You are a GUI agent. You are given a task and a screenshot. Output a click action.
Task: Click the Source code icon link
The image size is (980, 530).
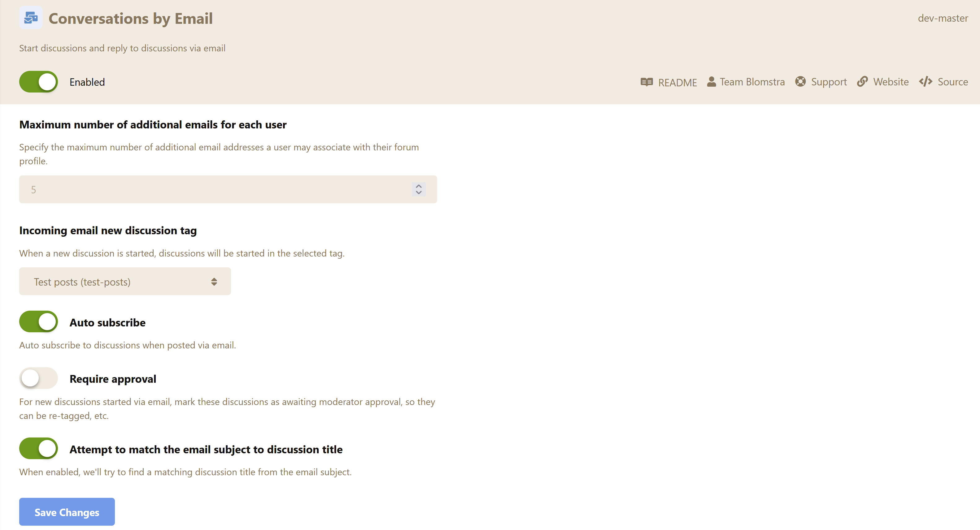coord(926,82)
